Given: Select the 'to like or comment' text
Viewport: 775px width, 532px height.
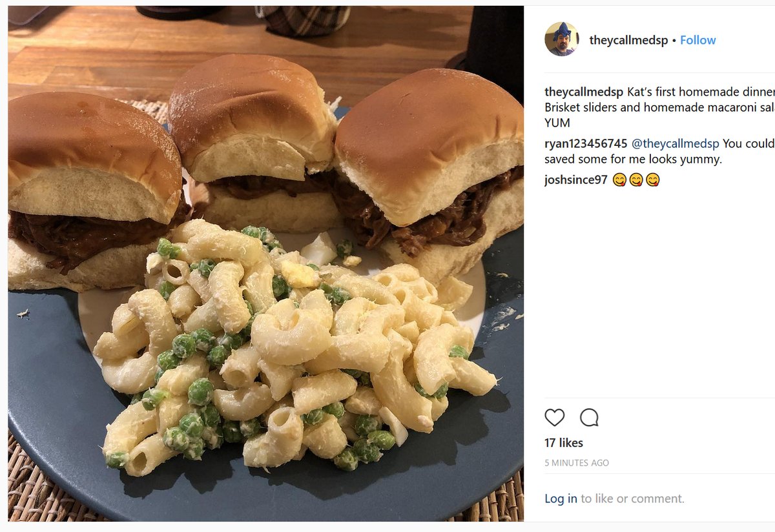Looking at the screenshot, I should tap(632, 498).
